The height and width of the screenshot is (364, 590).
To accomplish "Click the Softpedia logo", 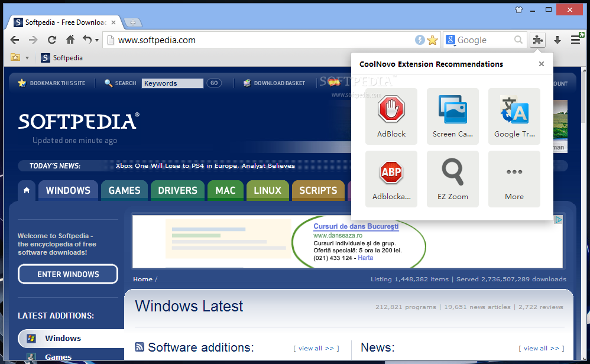I will [x=79, y=122].
